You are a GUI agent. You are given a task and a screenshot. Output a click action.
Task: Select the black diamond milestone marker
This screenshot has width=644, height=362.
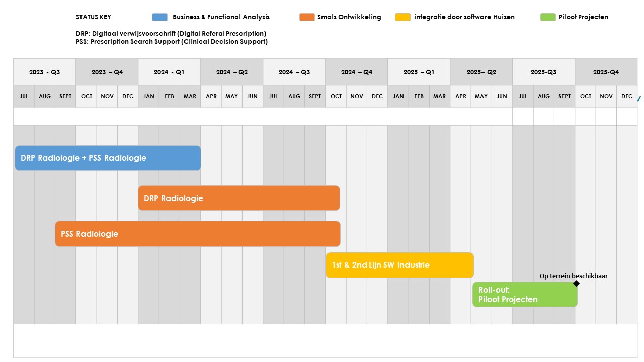(577, 284)
